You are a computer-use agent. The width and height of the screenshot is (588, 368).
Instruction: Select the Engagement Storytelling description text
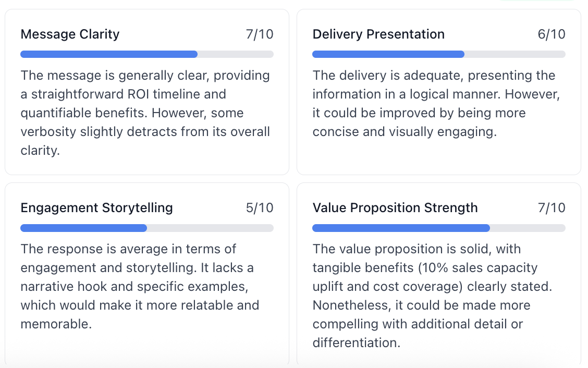pos(140,286)
